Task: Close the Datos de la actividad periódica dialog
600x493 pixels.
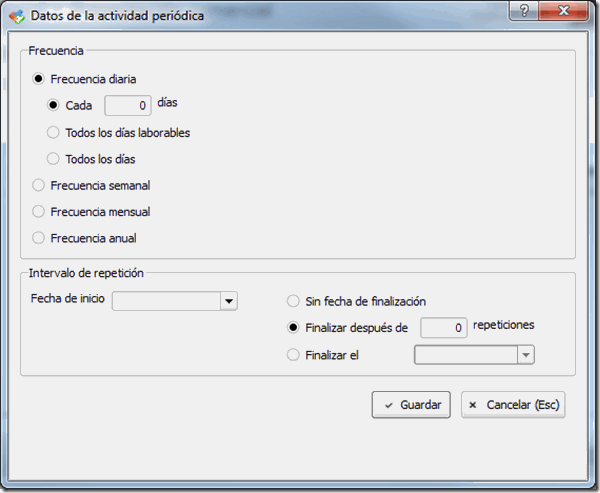Action: 563,11
